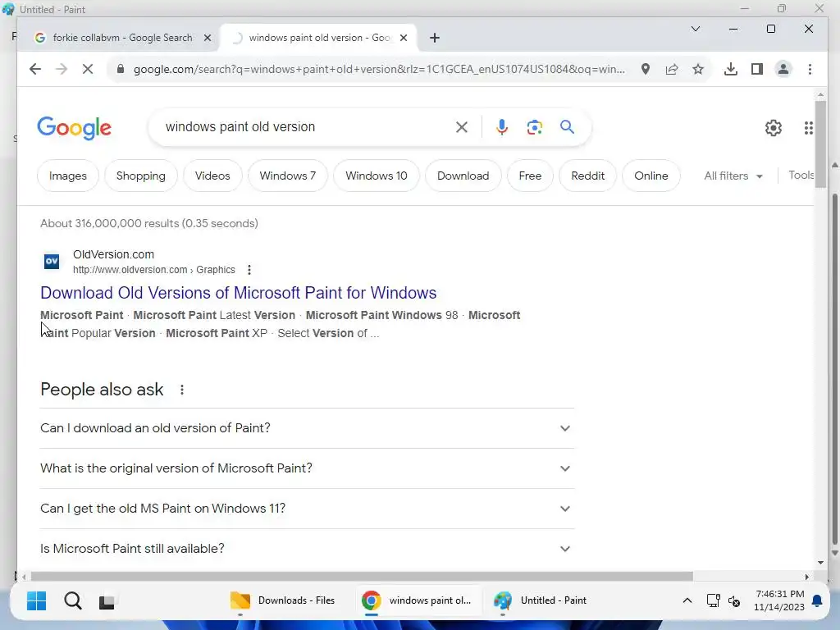Toggle Chrome side panel icon

click(x=757, y=69)
